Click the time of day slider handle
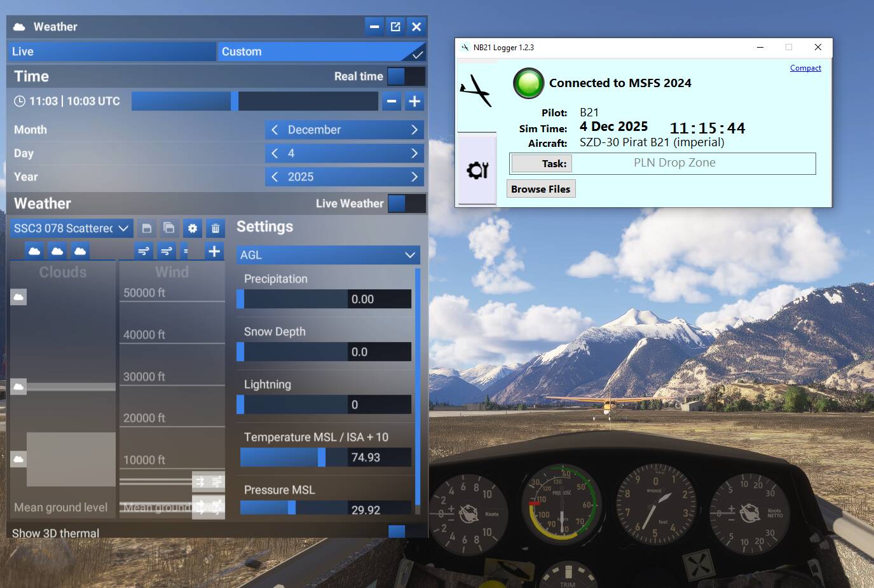Viewport: 874px width, 588px height. pos(235,101)
